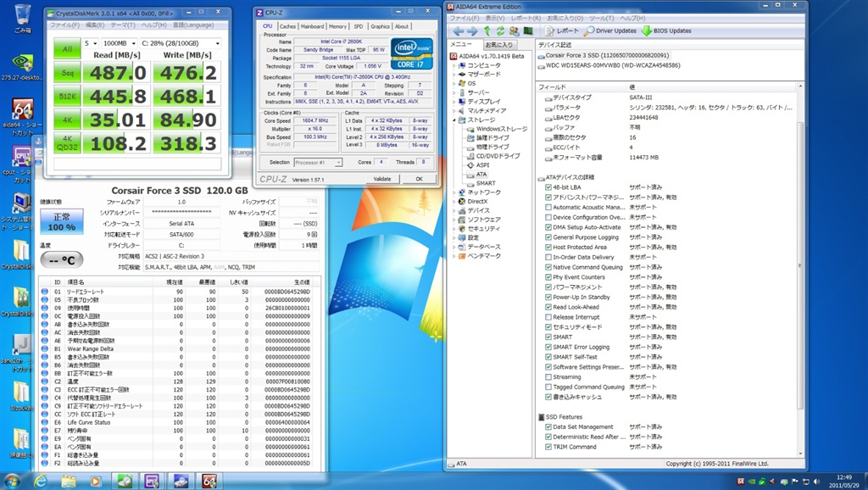868x490 pixels.
Task: Click the 100% health status indicator
Action: point(62,222)
